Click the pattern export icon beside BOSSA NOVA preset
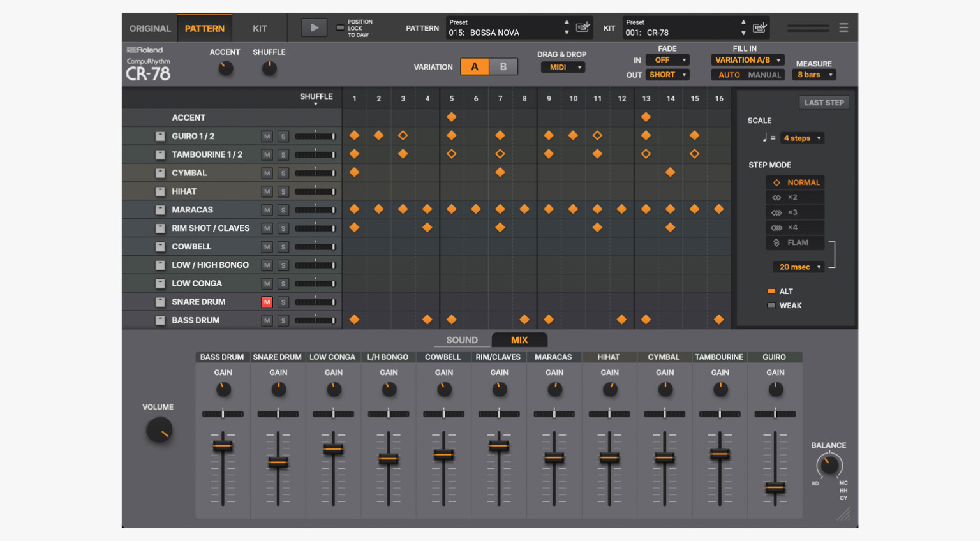The image size is (980, 541). pos(581,27)
